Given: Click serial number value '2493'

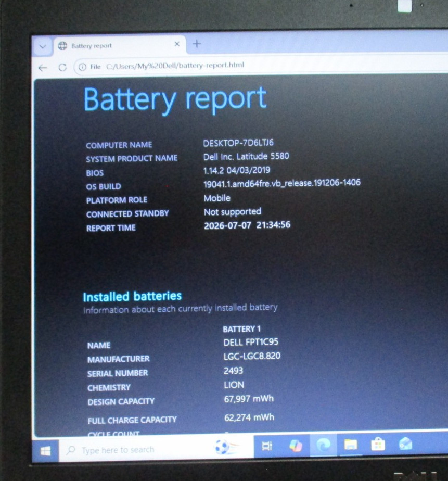Looking at the screenshot, I should (233, 371).
